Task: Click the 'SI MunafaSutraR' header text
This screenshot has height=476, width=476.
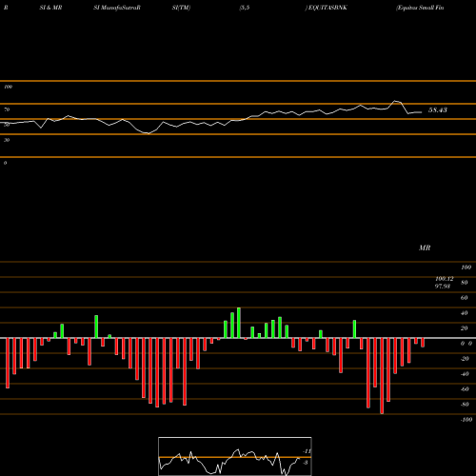Action: (x=117, y=8)
